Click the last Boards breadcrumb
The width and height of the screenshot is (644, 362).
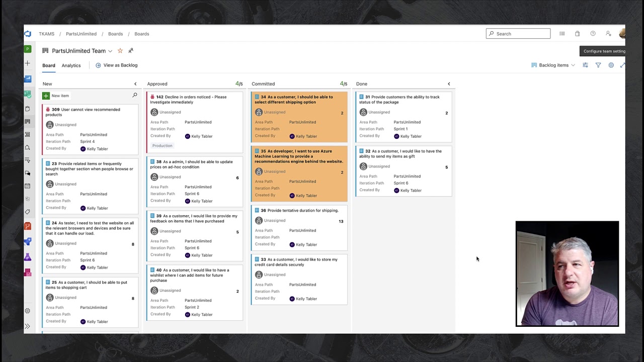point(141,34)
